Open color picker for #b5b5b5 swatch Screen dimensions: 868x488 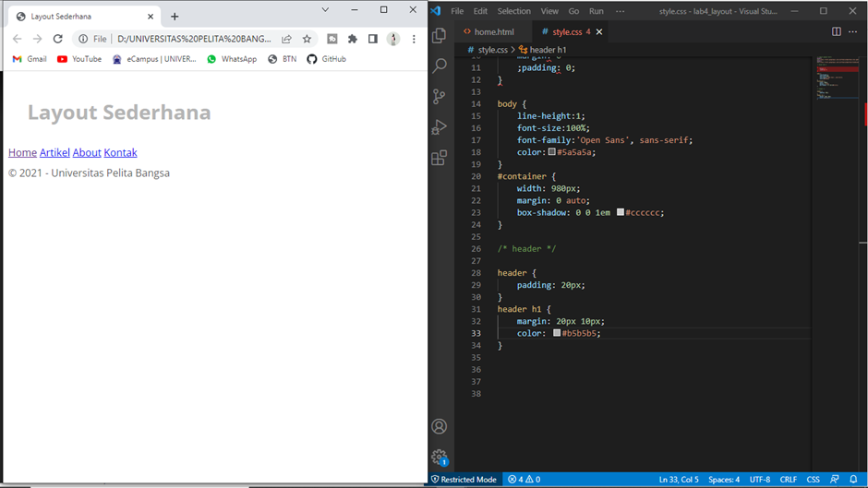tap(557, 332)
